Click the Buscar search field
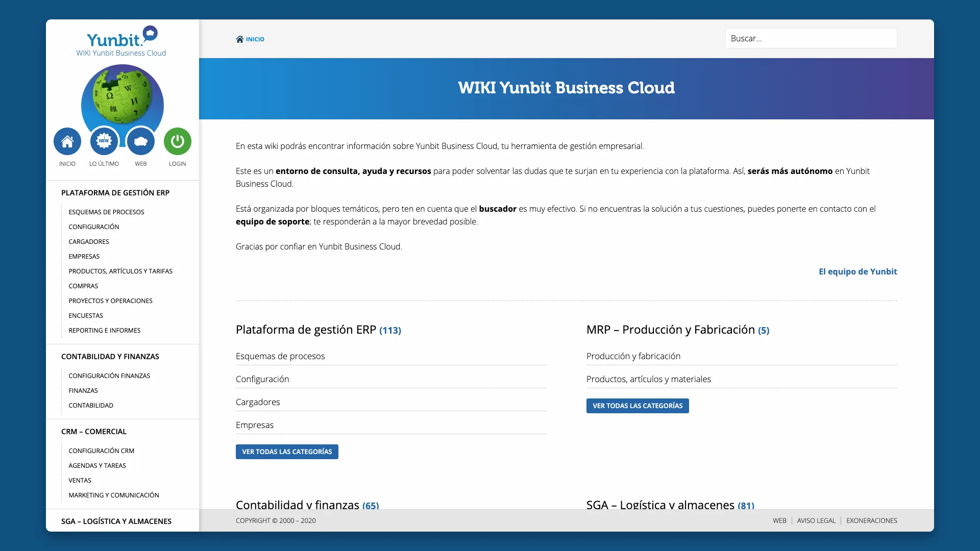Viewport: 980px width, 551px height. pos(811,38)
